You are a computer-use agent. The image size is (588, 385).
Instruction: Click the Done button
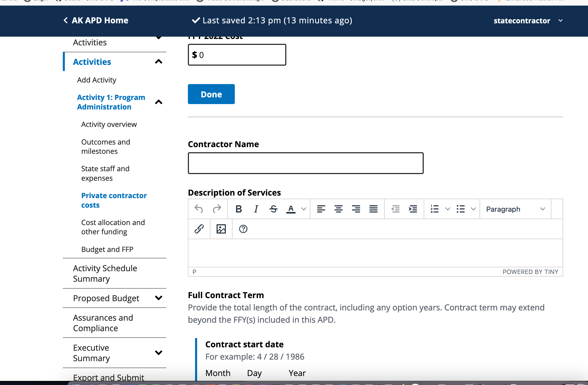click(x=211, y=94)
